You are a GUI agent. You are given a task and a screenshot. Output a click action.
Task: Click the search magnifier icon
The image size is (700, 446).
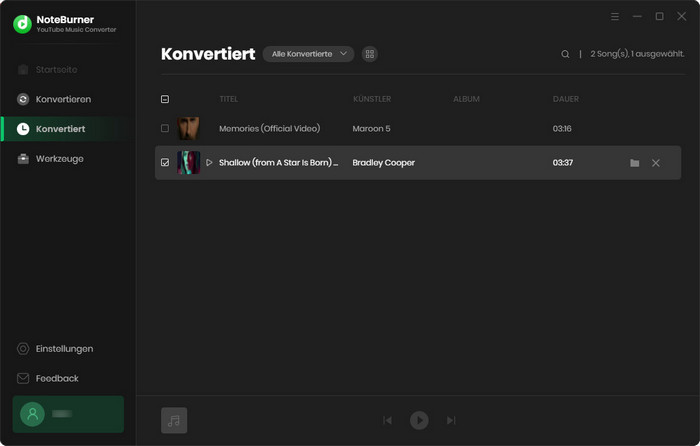pos(565,54)
